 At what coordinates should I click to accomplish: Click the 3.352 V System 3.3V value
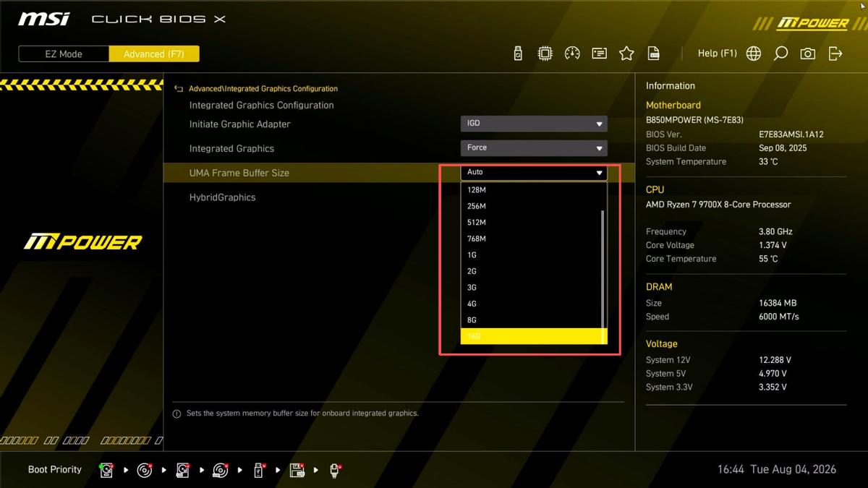coord(773,388)
